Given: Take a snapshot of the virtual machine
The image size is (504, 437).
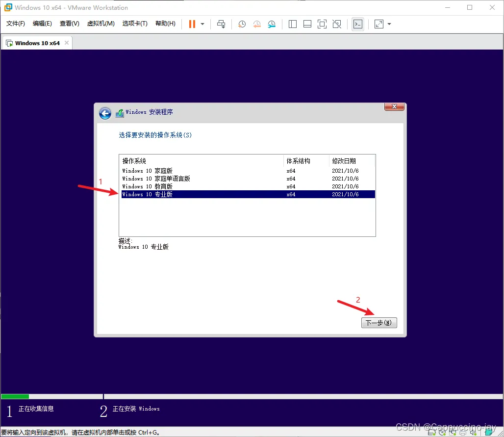Looking at the screenshot, I should tap(242, 24).
